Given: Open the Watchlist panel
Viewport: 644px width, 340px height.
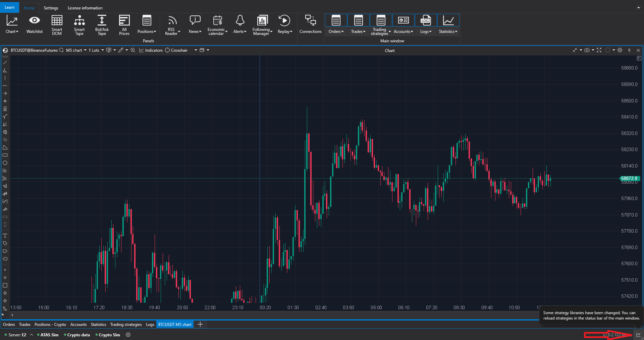Looking at the screenshot, I should [35, 25].
